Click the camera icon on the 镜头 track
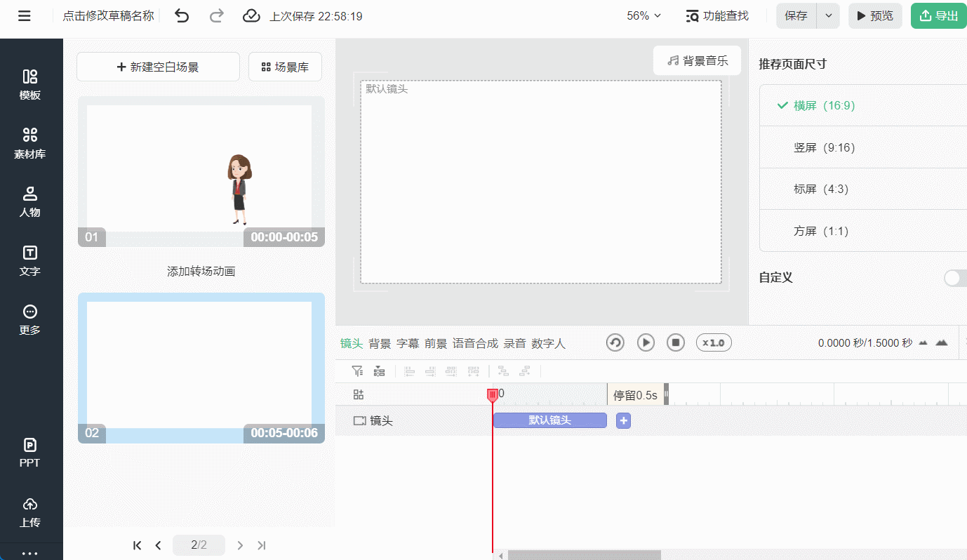Screen dimensions: 967x560 [360, 420]
